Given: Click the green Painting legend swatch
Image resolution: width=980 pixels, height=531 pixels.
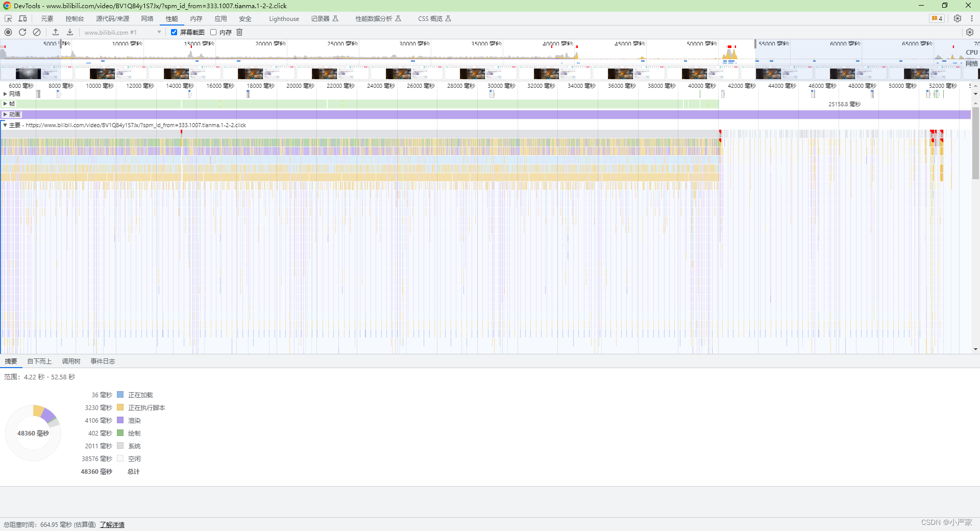Looking at the screenshot, I should 120,433.
